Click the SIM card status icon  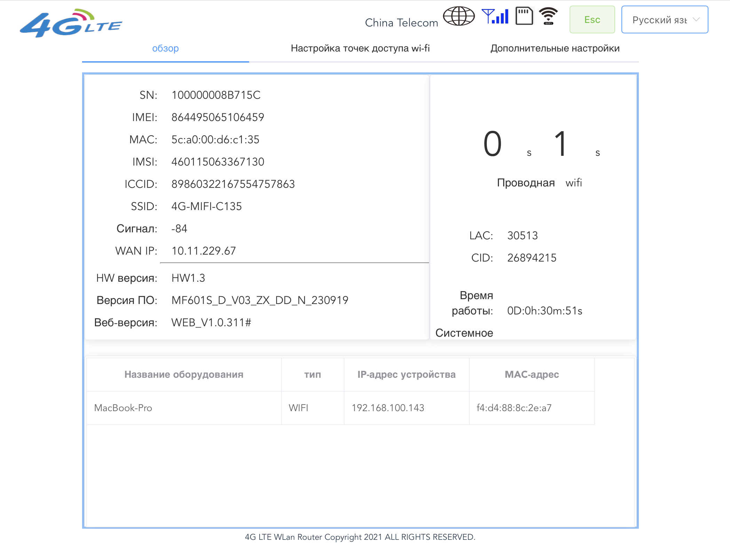point(524,16)
